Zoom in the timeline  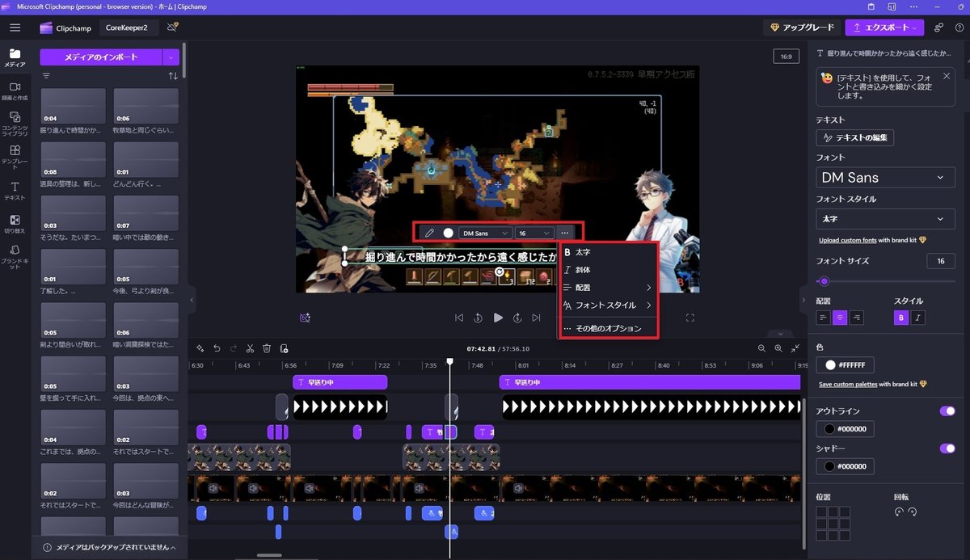[x=778, y=348]
